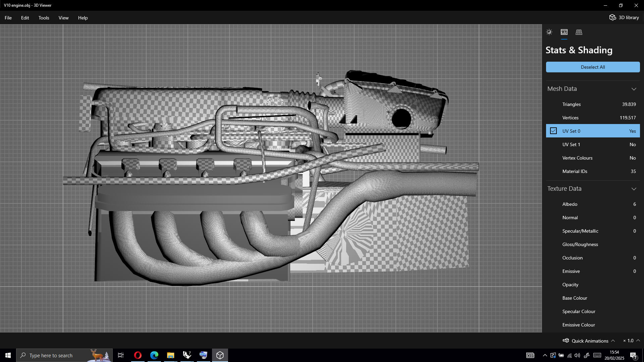Select the Vertex Colours row
This screenshot has height=362, width=644.
[x=593, y=158]
